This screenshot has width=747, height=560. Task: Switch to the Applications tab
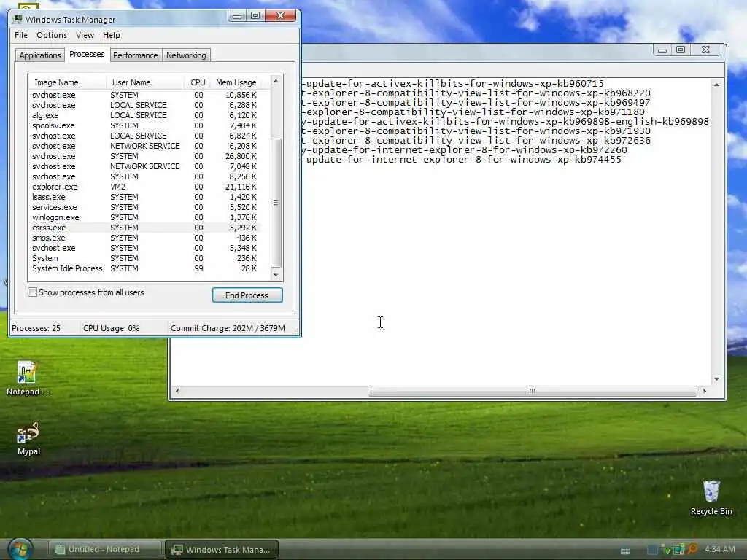(40, 55)
